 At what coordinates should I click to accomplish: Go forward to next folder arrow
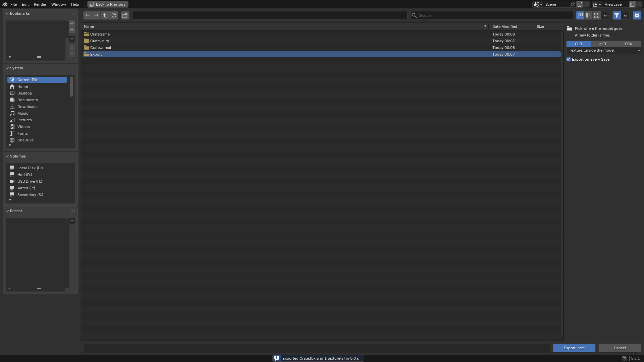coord(96,15)
